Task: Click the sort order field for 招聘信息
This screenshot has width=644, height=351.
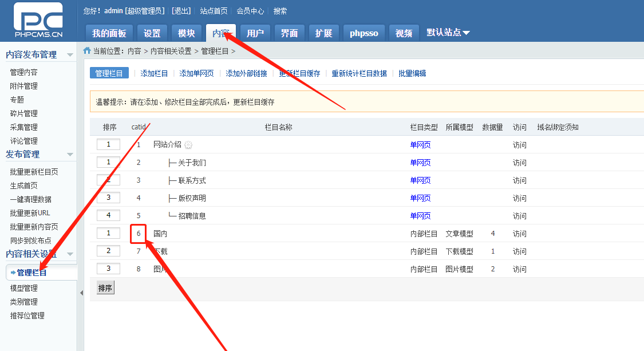Action: [108, 216]
